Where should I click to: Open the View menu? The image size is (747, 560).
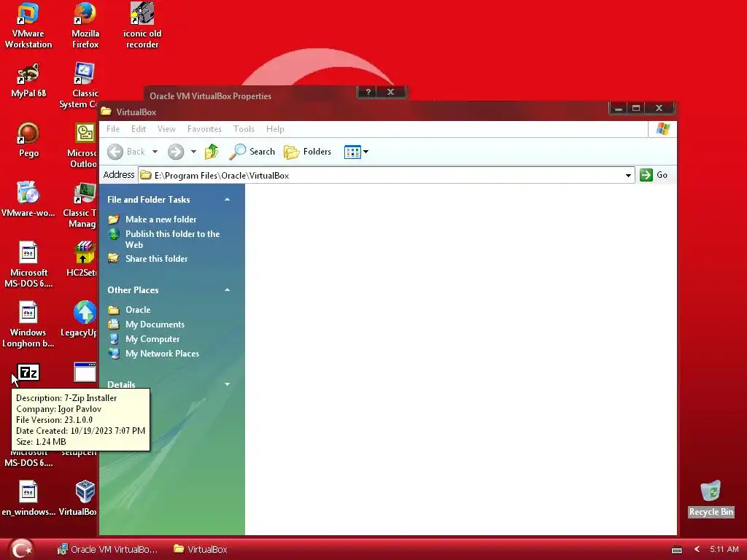pos(166,129)
